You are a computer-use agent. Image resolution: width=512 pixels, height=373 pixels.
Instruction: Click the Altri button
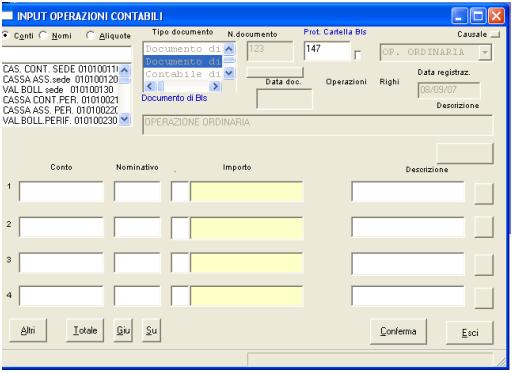coord(28,330)
